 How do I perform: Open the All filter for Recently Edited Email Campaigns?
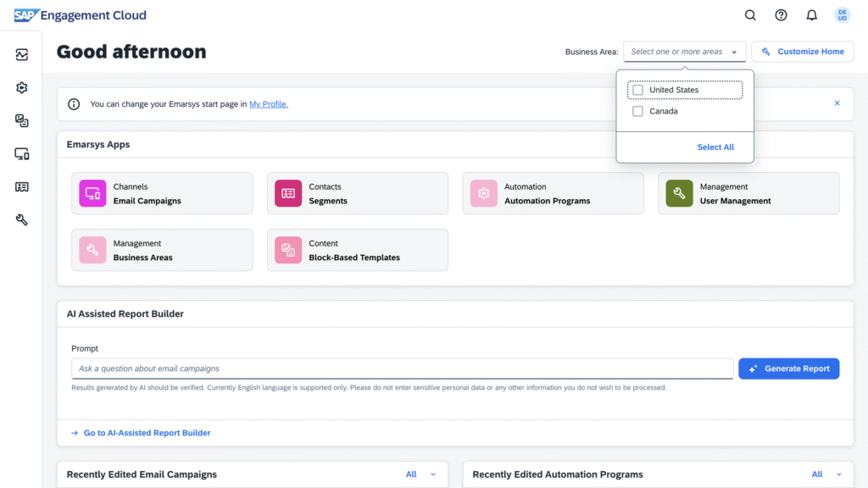point(420,474)
